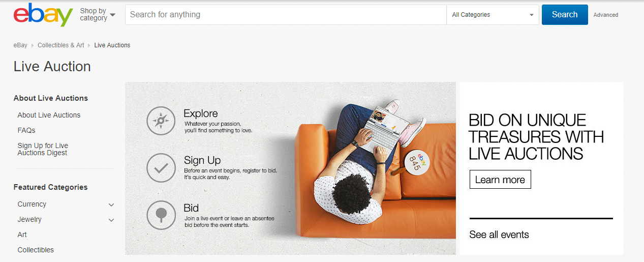
Task: Open See all events link
Action: click(x=499, y=235)
